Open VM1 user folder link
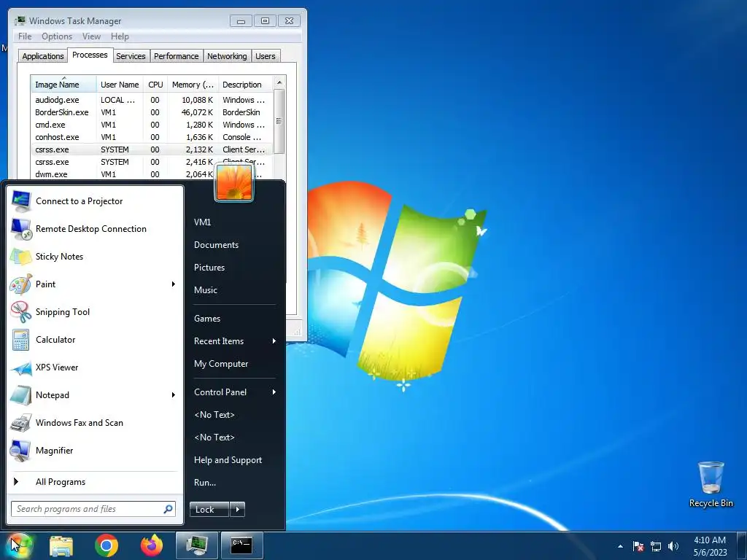 (203, 222)
